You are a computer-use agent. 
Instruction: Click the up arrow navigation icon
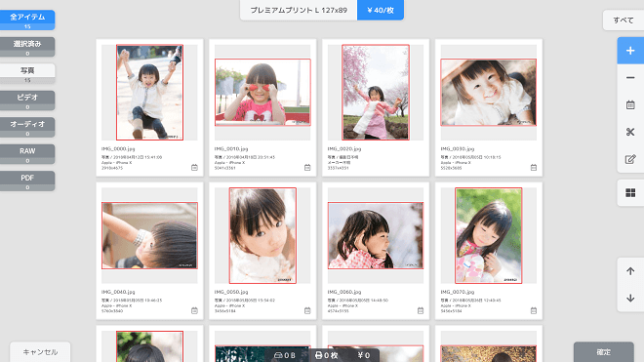point(630,271)
